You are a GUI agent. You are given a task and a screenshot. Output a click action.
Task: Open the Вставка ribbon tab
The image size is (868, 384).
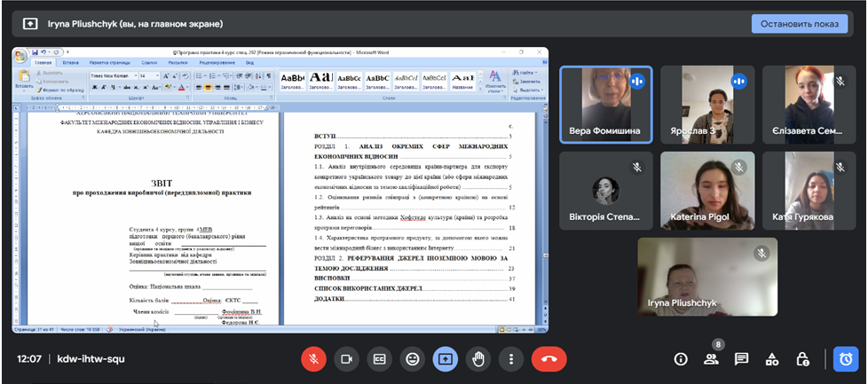pyautogui.click(x=70, y=63)
